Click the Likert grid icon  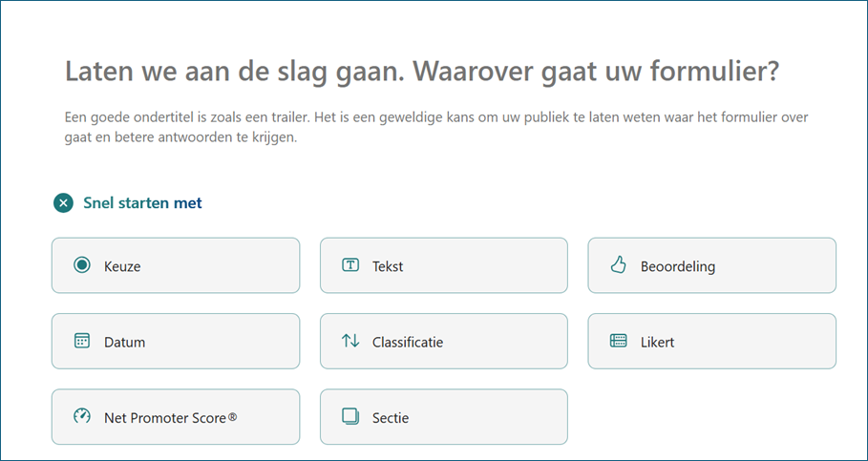click(x=618, y=341)
